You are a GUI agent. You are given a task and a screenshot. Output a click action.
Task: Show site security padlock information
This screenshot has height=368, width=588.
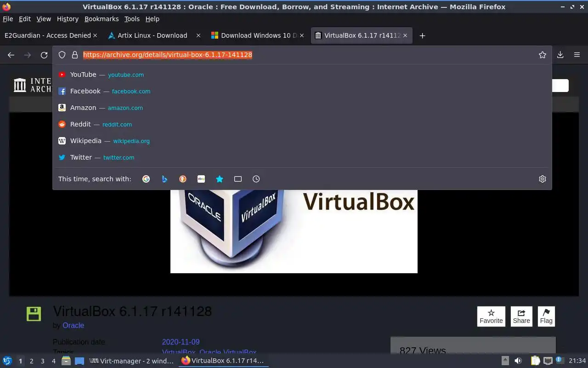click(x=75, y=55)
